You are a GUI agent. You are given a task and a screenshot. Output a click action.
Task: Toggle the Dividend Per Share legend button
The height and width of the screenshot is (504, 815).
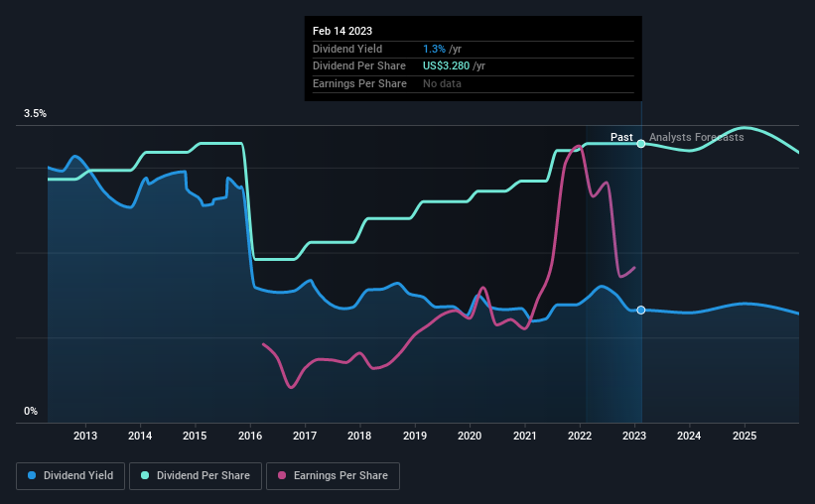(x=196, y=476)
